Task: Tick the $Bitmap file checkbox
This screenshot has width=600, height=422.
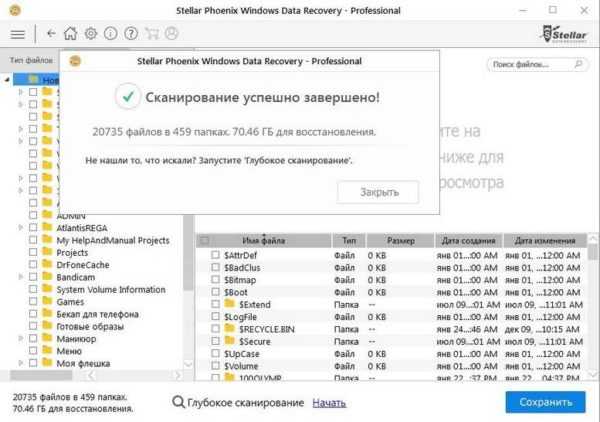Action: (x=215, y=279)
